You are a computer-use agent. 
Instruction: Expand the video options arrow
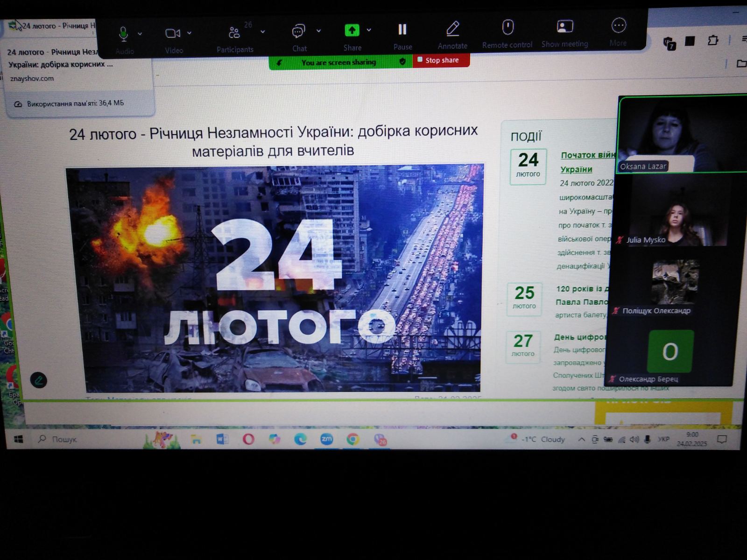click(x=189, y=33)
